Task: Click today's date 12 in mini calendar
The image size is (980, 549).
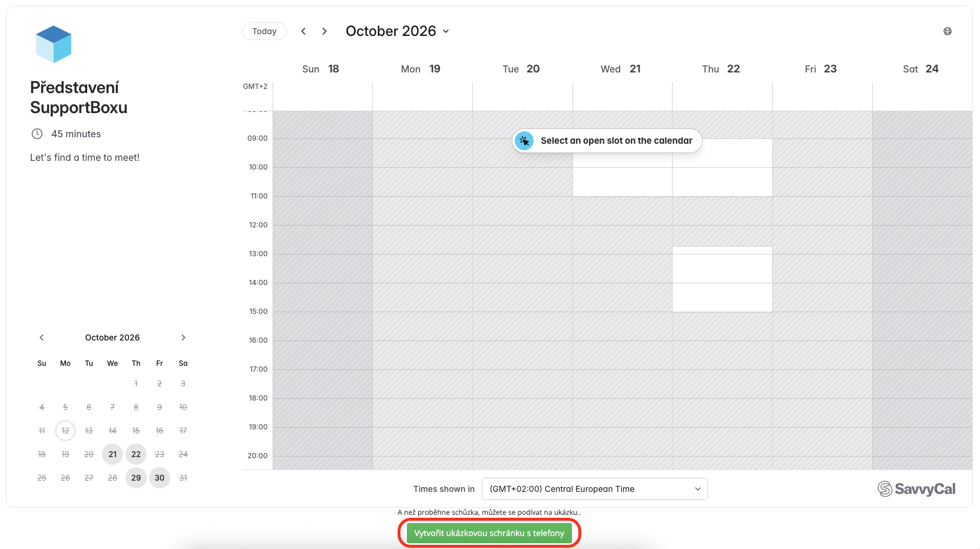Action: coord(65,431)
